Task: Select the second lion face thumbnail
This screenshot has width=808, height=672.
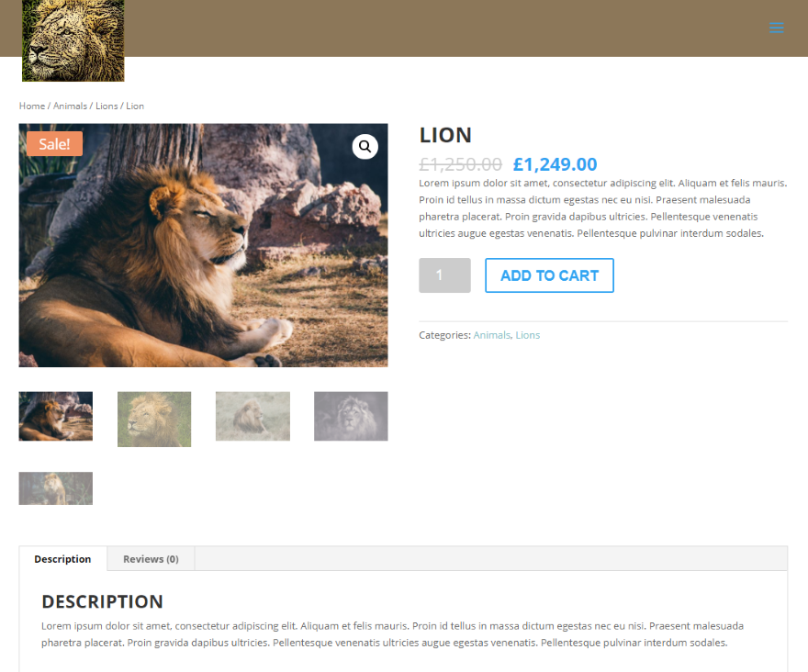Action: click(x=154, y=419)
